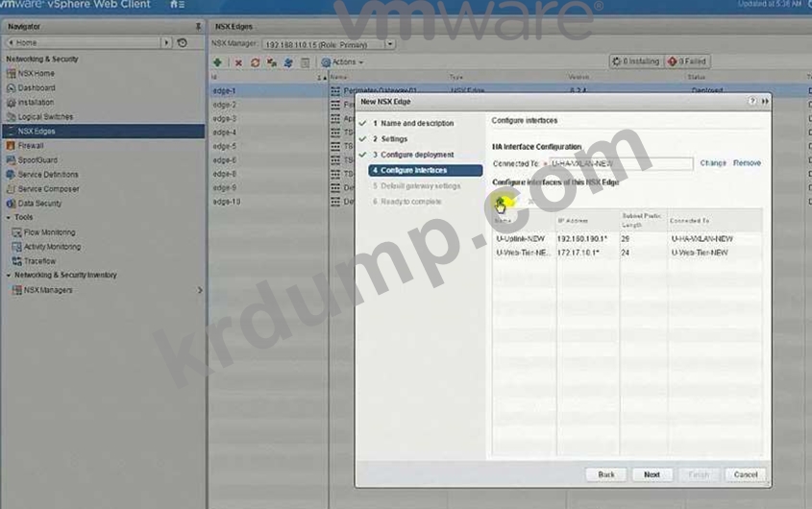The height and width of the screenshot is (509, 812).
Task: Collapse Networking & Security Inventory section
Action: pos(9,276)
